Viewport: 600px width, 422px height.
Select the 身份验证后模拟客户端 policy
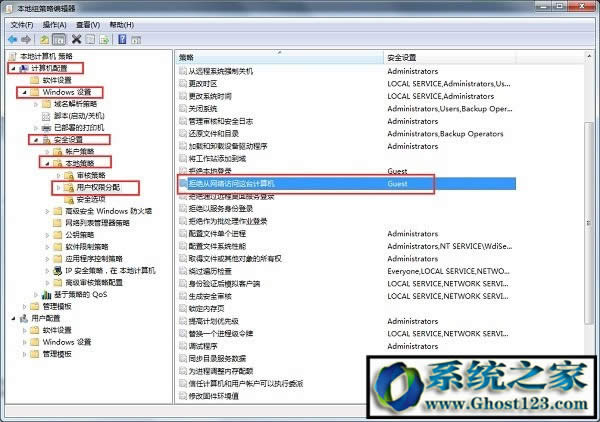point(224,284)
